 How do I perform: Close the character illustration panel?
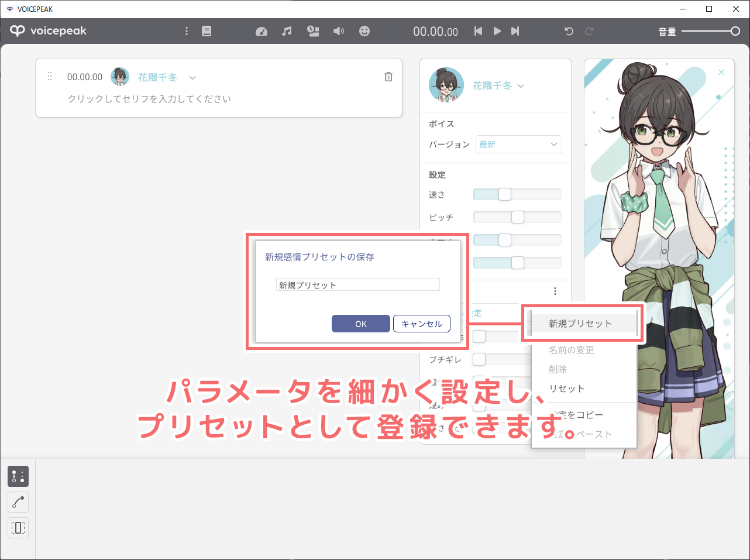[x=721, y=72]
